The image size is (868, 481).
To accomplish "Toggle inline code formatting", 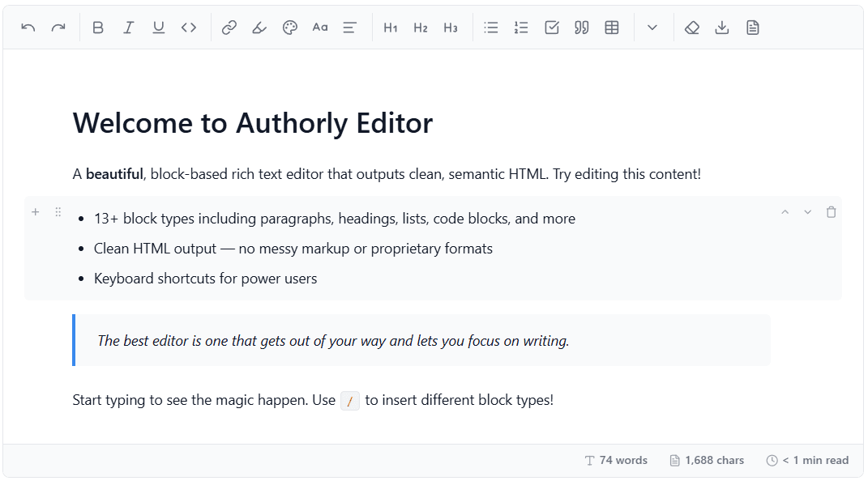I will (189, 28).
